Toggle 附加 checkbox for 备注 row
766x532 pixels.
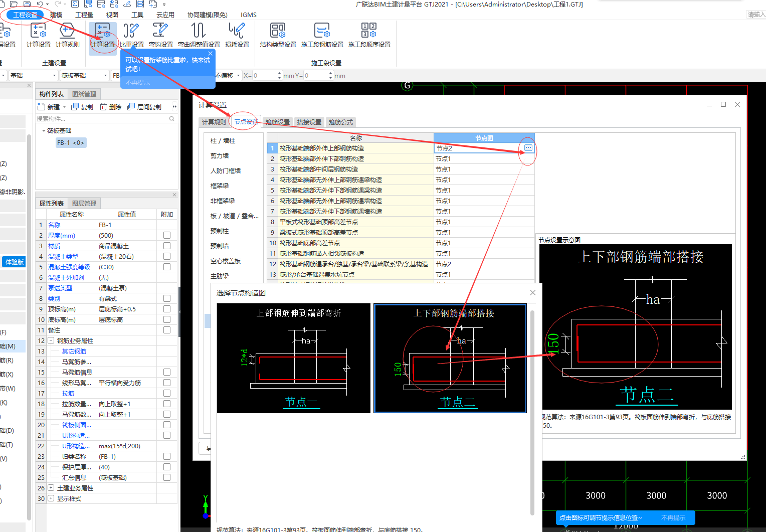click(167, 330)
